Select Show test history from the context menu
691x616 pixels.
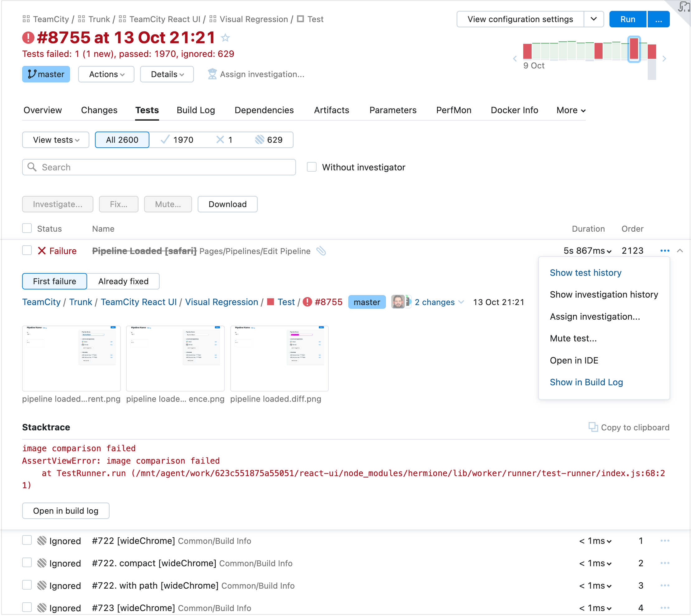(x=585, y=273)
